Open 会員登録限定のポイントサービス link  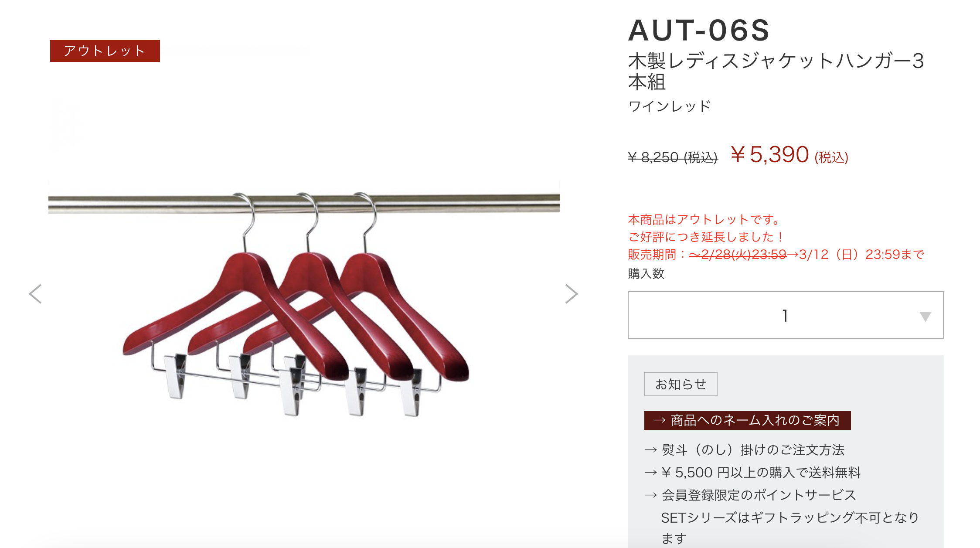click(751, 495)
